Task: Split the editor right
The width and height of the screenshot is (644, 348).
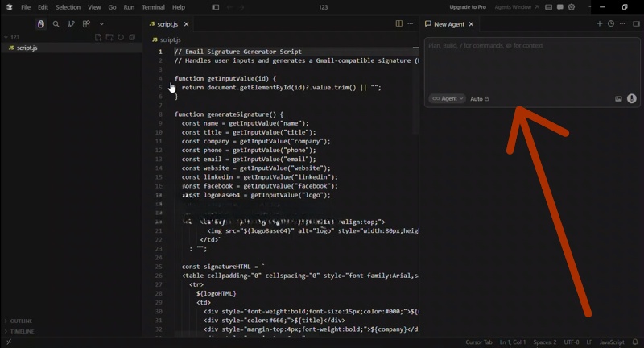Action: click(x=399, y=24)
